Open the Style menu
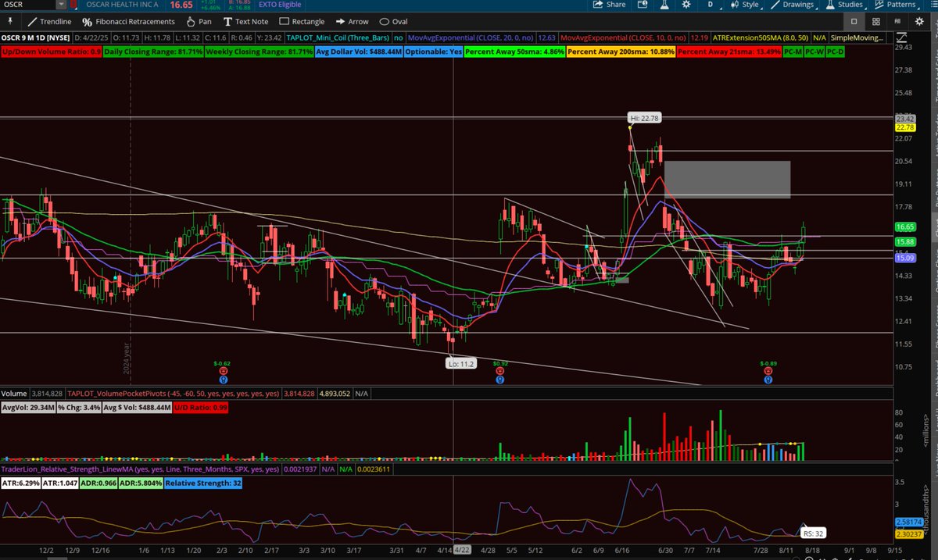The width and height of the screenshot is (938, 560). pos(746,5)
